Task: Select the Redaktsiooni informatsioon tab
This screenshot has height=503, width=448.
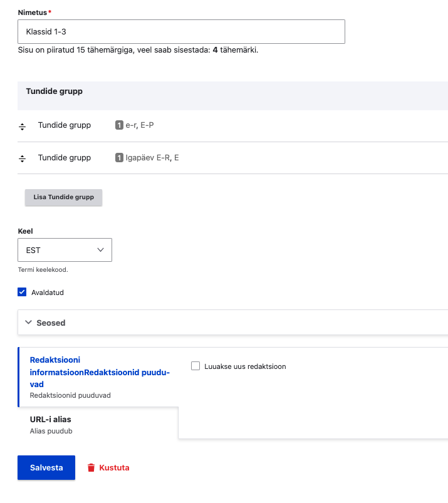Action: click(100, 372)
